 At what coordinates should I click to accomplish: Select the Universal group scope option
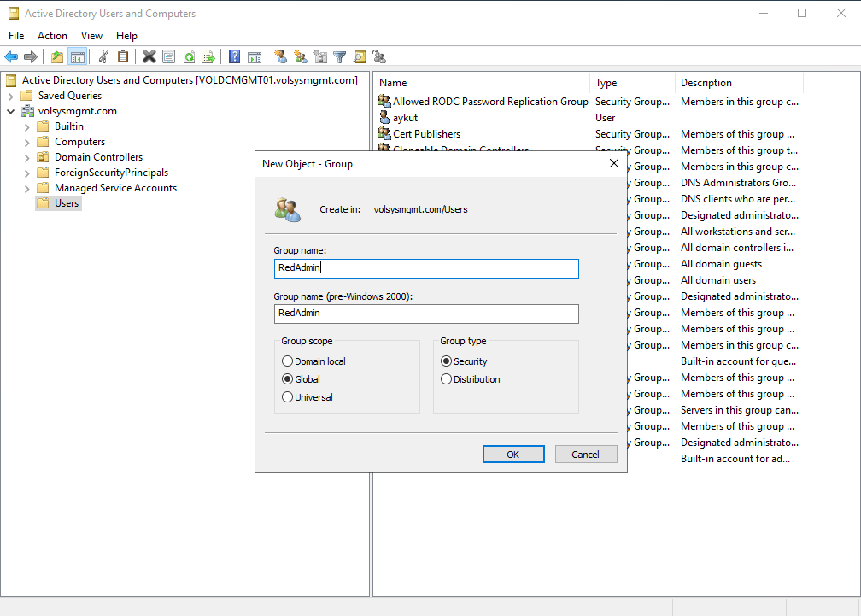tap(288, 397)
